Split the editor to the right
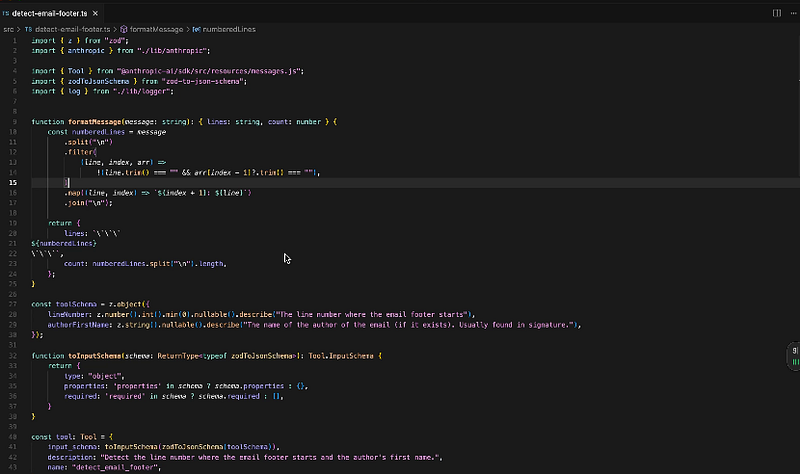The width and height of the screenshot is (800, 474). tap(777, 13)
